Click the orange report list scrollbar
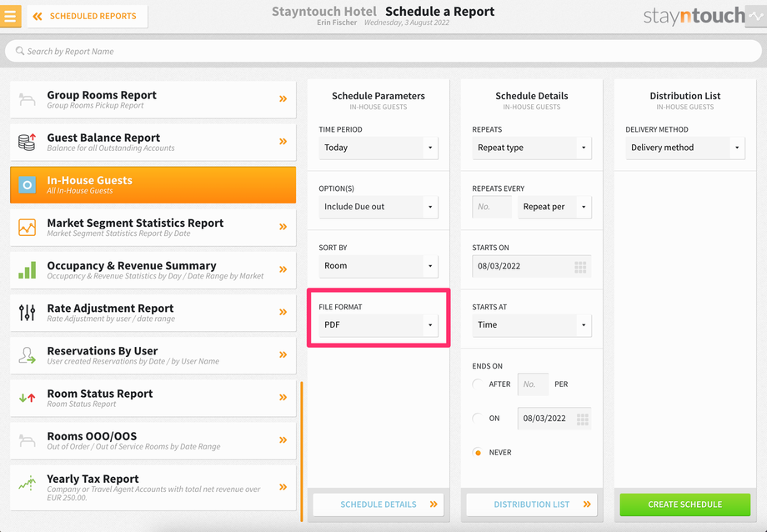 click(x=302, y=451)
